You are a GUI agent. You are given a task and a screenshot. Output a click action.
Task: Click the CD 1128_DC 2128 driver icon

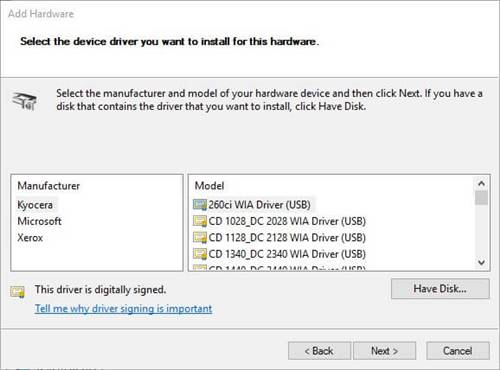coord(200,238)
